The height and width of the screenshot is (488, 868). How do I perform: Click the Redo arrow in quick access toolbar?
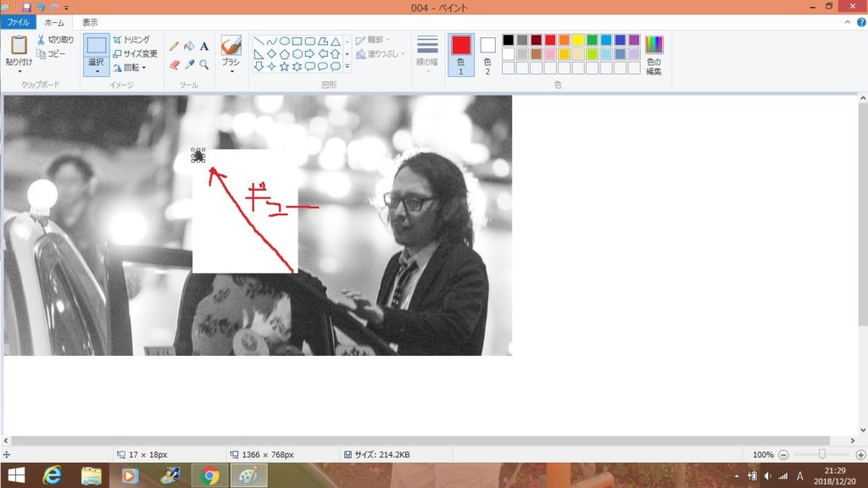click(x=54, y=8)
